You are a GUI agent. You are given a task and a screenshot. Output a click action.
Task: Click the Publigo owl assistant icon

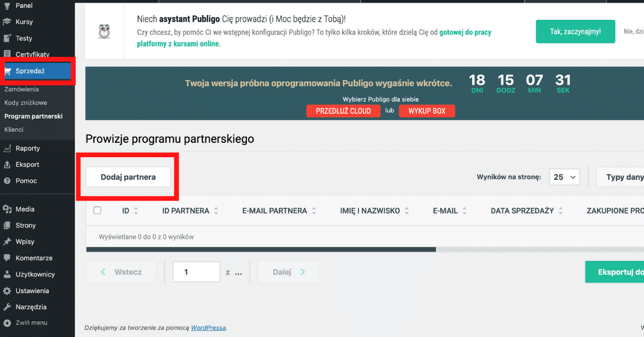(x=104, y=32)
